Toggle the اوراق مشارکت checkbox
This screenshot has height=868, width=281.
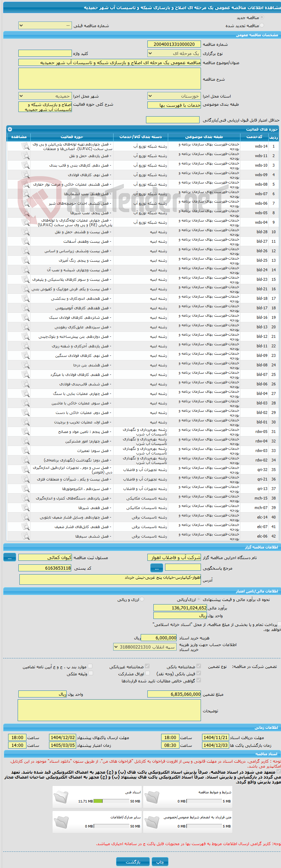(x=147, y=673)
